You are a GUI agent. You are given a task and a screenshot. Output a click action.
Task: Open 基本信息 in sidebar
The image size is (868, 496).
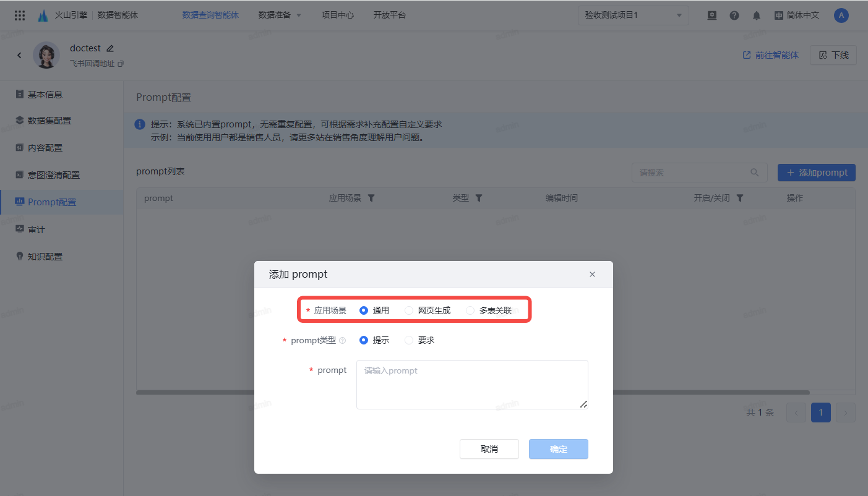pos(62,95)
